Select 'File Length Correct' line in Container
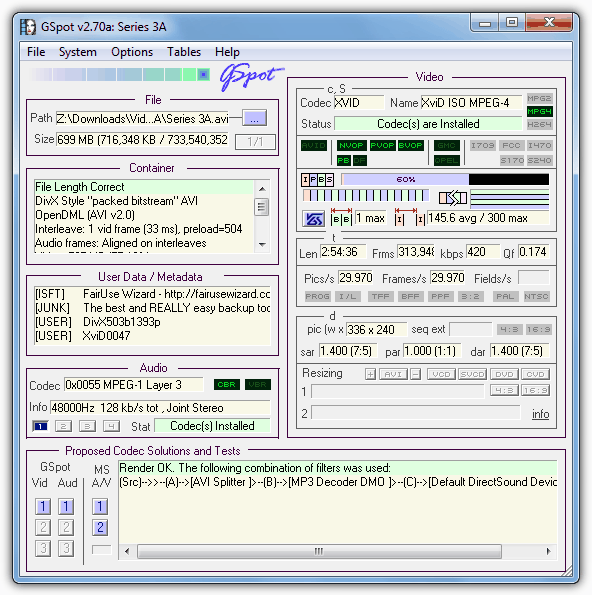 tap(144, 187)
